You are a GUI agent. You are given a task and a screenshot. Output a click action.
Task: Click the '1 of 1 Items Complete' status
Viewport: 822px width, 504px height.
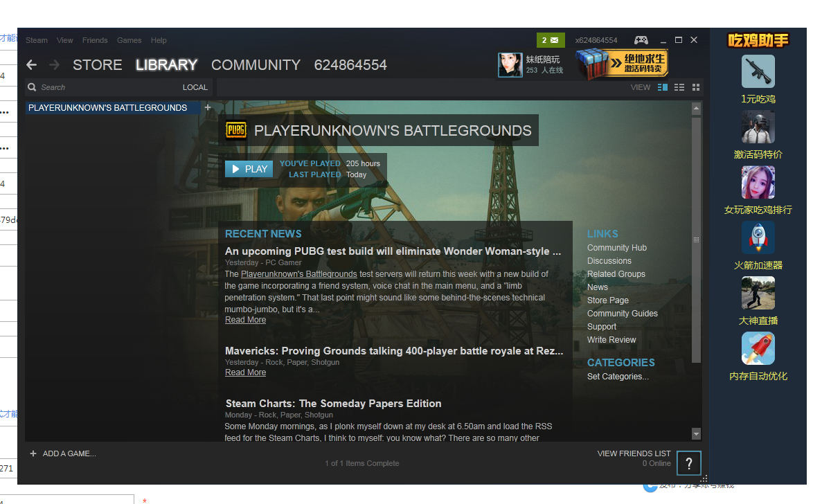[361, 463]
